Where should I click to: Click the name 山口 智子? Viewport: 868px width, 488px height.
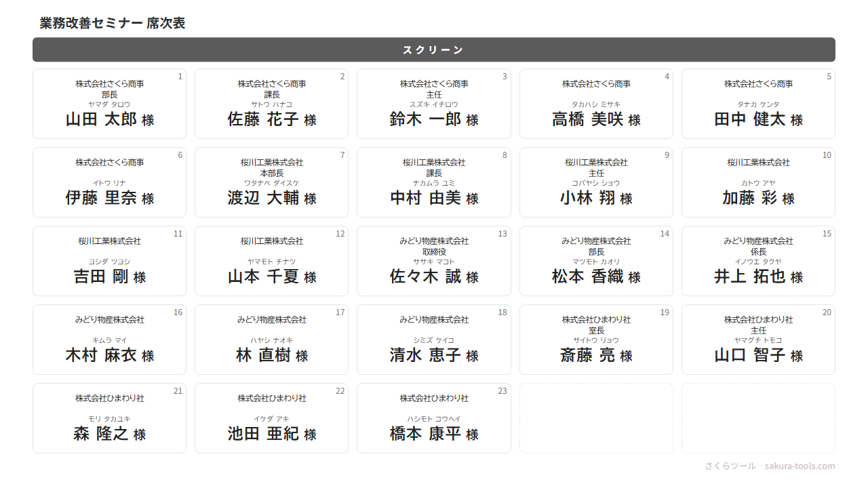click(749, 355)
